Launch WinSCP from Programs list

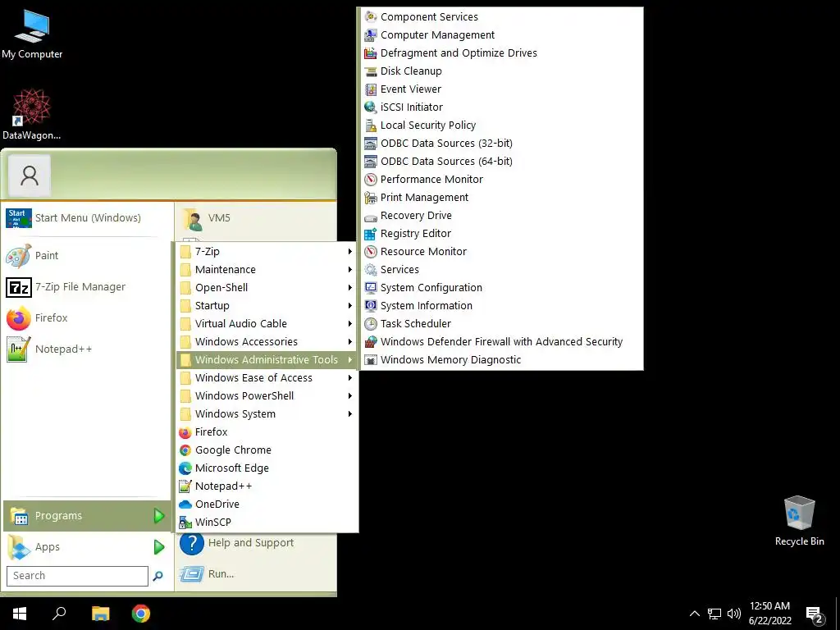267,523
